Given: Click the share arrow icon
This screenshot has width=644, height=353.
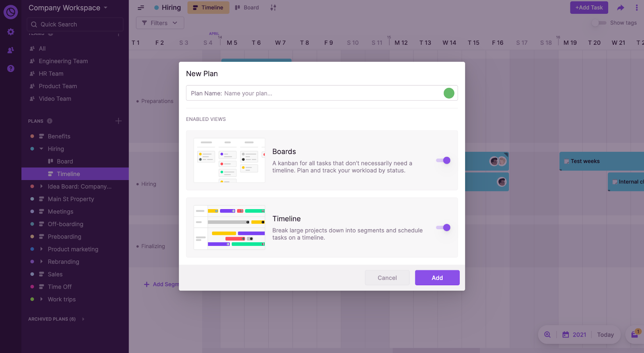Looking at the screenshot, I should (x=621, y=8).
